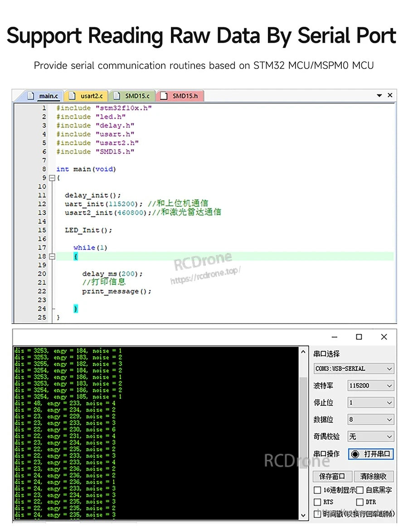The width and height of the screenshot is (408, 532).
Task: Click the line 'usart2_init(460800);'
Action: coord(108,213)
